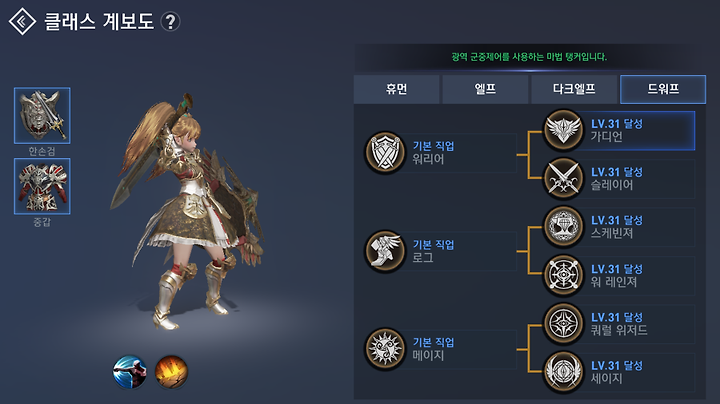Switch to the 휴먼 race tab
Screen dimensions: 720x404
pyautogui.click(x=396, y=89)
